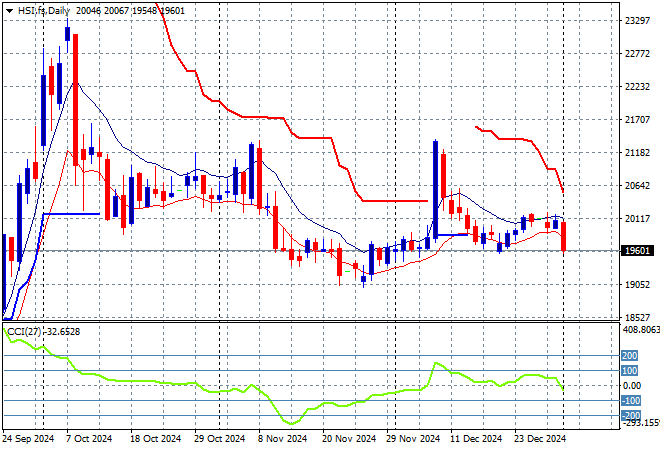Click the chart menu triangle beside HSI.fs
Viewport: 660px width, 450px height.
(x=9, y=10)
